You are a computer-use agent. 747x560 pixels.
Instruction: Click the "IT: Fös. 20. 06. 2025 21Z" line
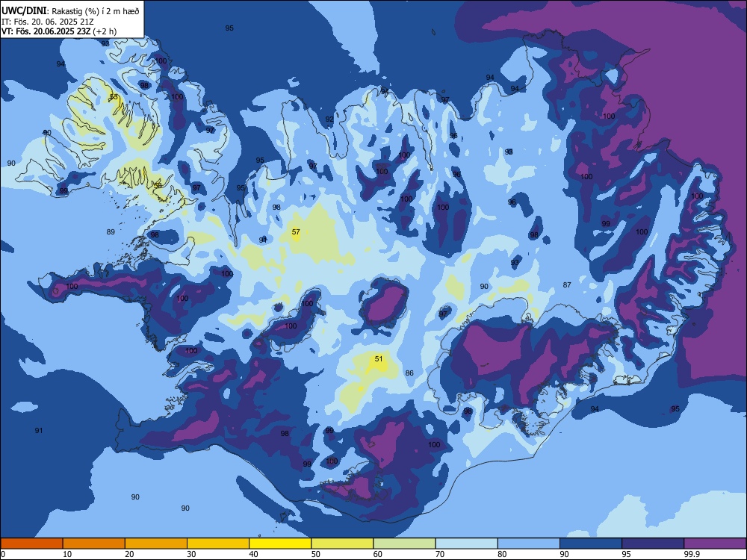coord(48,22)
